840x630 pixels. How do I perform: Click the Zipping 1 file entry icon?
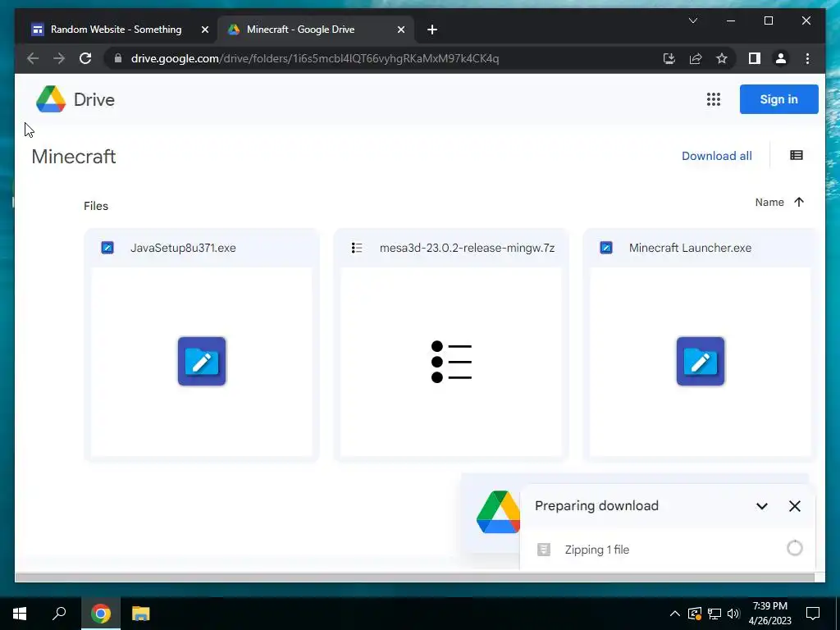544,549
